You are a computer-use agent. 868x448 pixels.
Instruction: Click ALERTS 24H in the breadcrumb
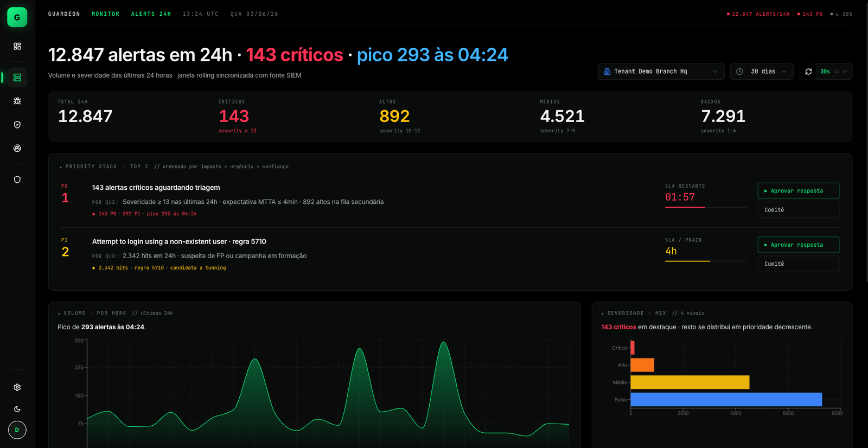[x=151, y=14]
